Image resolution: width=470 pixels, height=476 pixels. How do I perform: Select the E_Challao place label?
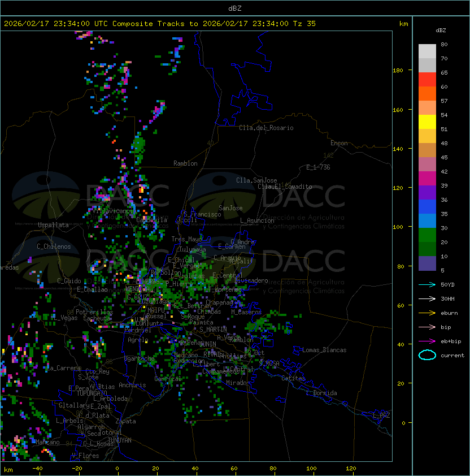[x=92, y=289]
